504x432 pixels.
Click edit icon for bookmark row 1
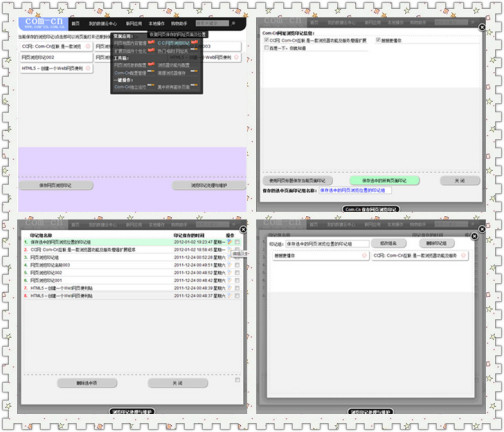pyautogui.click(x=230, y=242)
